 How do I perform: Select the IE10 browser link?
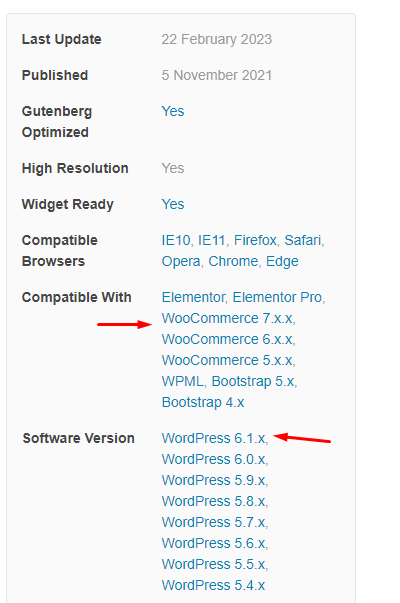click(x=176, y=240)
